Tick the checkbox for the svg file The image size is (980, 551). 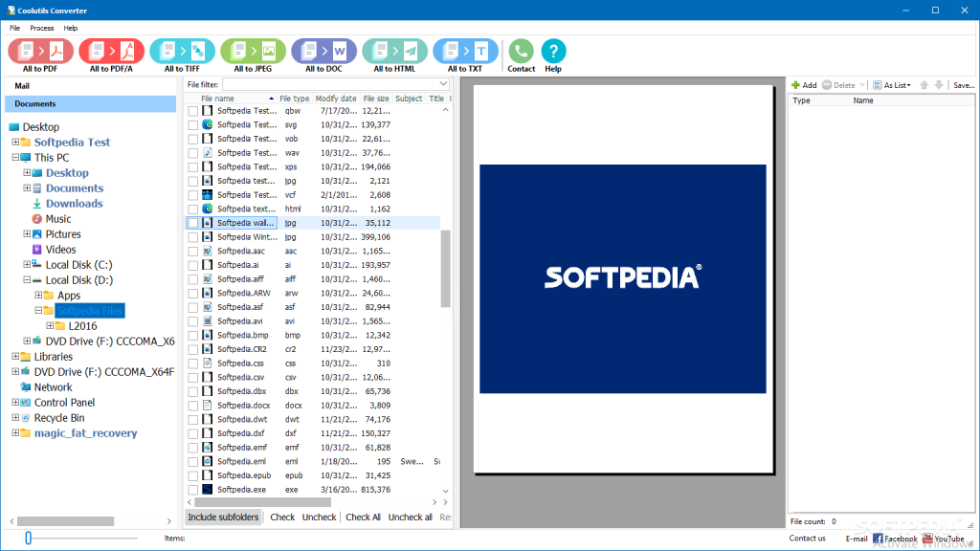[193, 125]
